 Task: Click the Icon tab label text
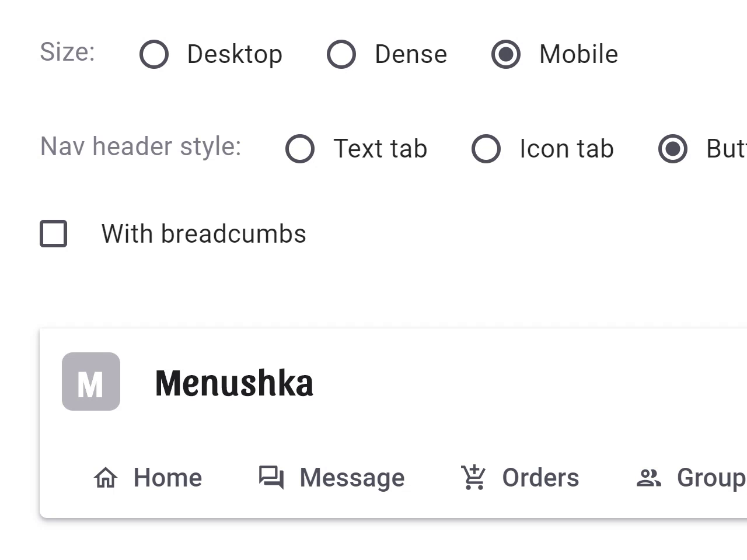pyautogui.click(x=567, y=149)
